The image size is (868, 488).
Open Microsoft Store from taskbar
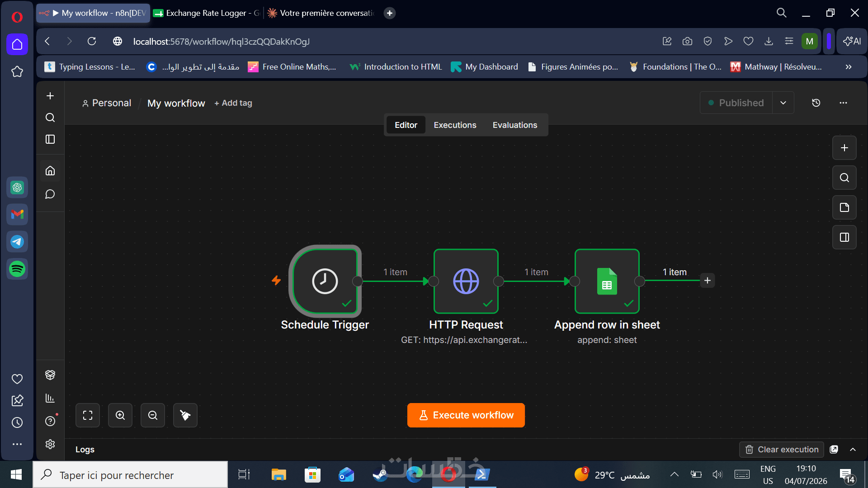(x=312, y=474)
